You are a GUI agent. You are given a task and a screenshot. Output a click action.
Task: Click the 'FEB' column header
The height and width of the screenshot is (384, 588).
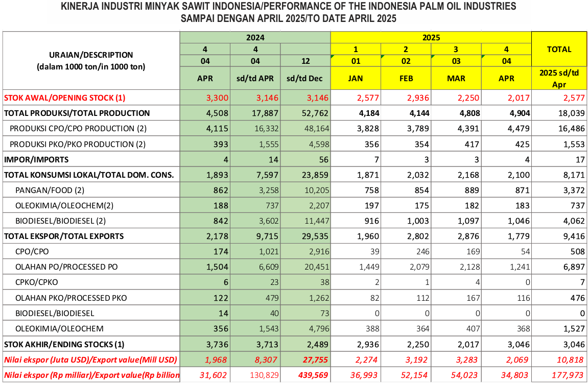(406, 78)
